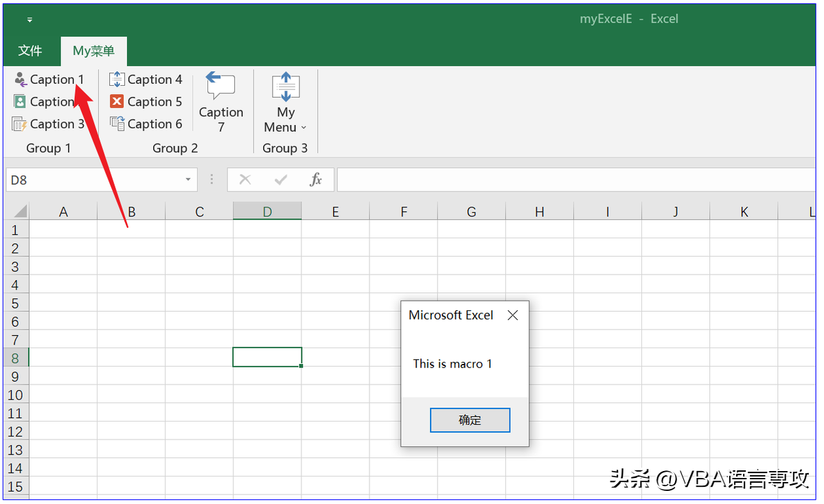Click the large Caption 7 button

click(x=221, y=102)
